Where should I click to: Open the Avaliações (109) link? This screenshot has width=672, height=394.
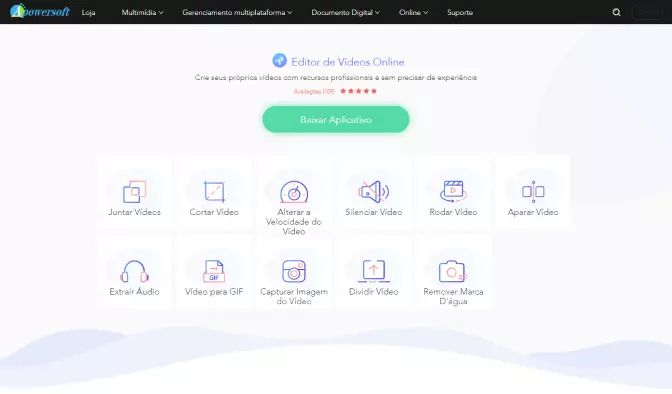(314, 91)
